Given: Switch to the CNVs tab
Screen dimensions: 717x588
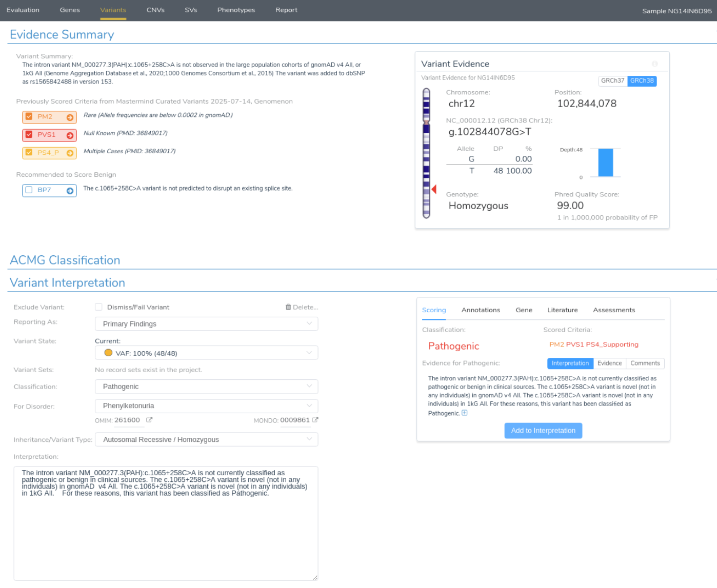Looking at the screenshot, I should (155, 10).
